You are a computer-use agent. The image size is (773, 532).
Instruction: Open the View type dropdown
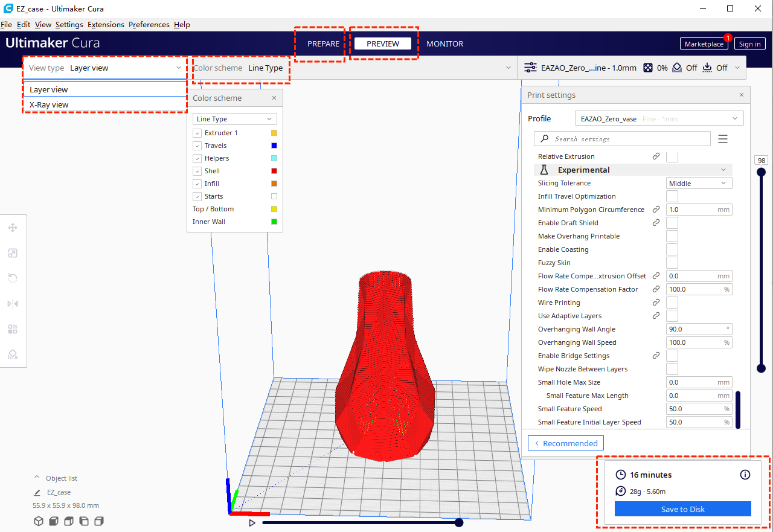105,68
